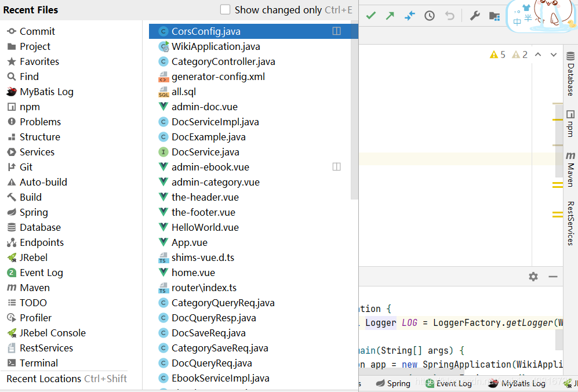Click the Profiler icon in list

[x=12, y=318]
